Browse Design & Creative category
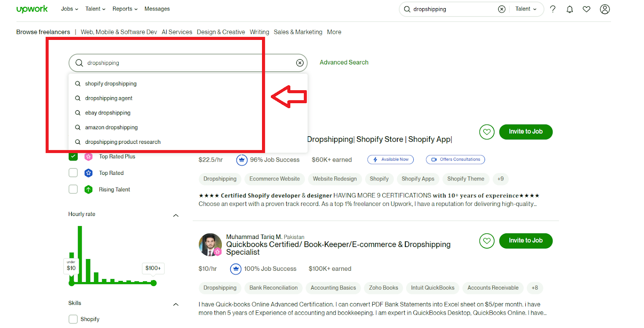This screenshot has height=328, width=644. 221,32
